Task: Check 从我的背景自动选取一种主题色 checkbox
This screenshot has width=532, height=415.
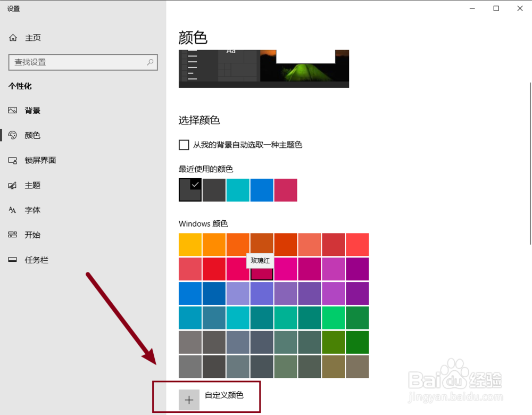Action: pyautogui.click(x=184, y=145)
